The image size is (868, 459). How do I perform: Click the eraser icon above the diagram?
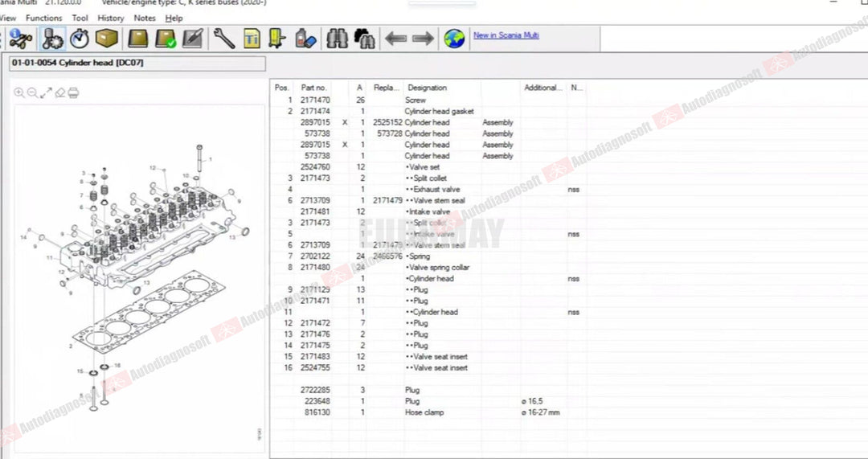[59, 93]
